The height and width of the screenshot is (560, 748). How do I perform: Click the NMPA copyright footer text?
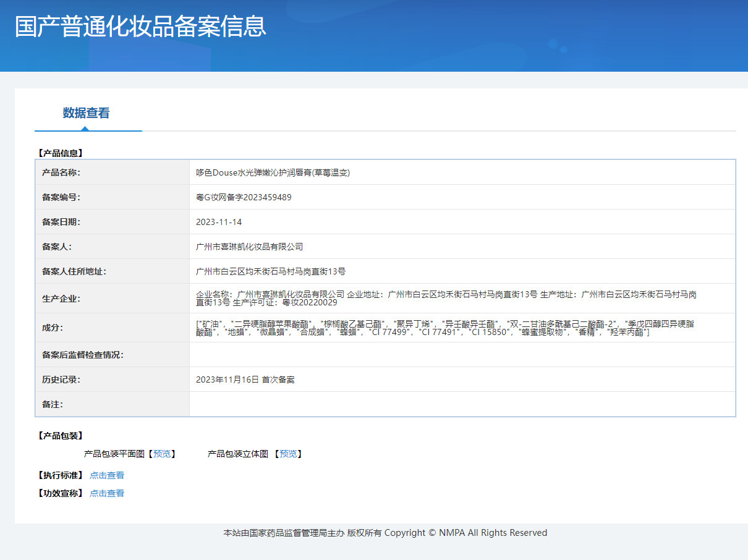point(385,533)
